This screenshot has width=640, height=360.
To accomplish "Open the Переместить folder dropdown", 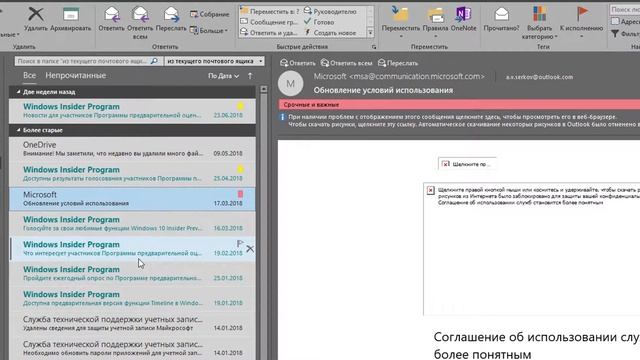I will point(400,22).
